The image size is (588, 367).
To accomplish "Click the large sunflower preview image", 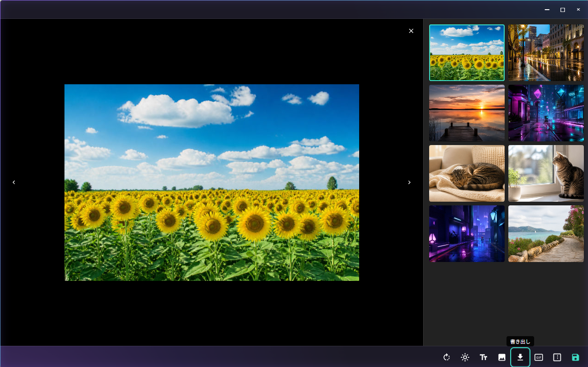I will pyautogui.click(x=212, y=182).
